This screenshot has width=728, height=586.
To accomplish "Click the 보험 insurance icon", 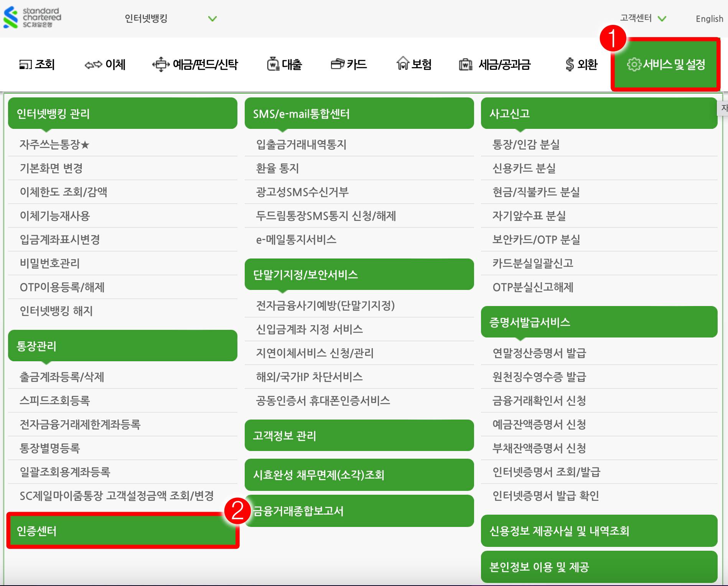I will click(402, 64).
